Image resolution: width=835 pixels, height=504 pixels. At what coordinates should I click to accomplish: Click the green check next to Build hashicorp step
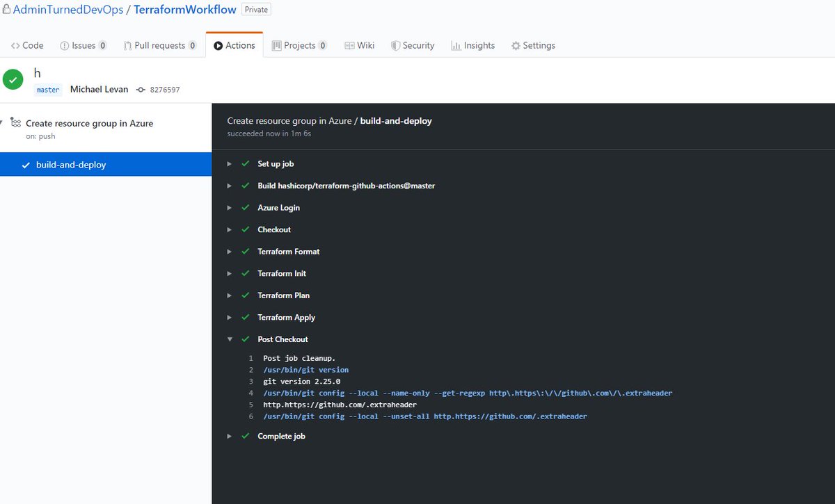(x=245, y=186)
